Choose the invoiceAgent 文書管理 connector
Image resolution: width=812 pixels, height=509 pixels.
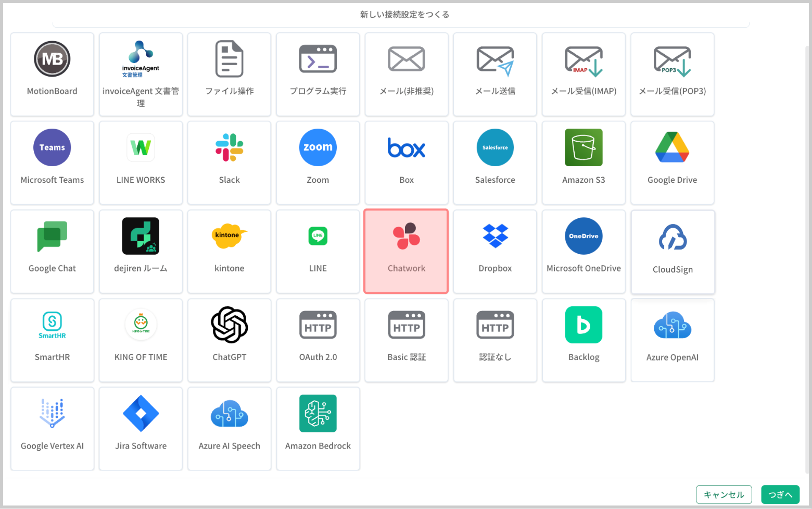click(x=141, y=75)
